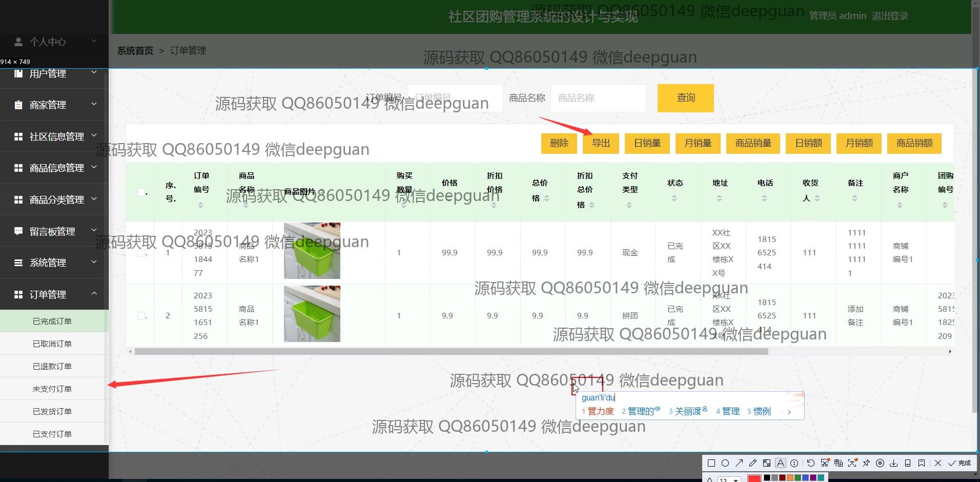Check the box for order row 2

(141, 315)
